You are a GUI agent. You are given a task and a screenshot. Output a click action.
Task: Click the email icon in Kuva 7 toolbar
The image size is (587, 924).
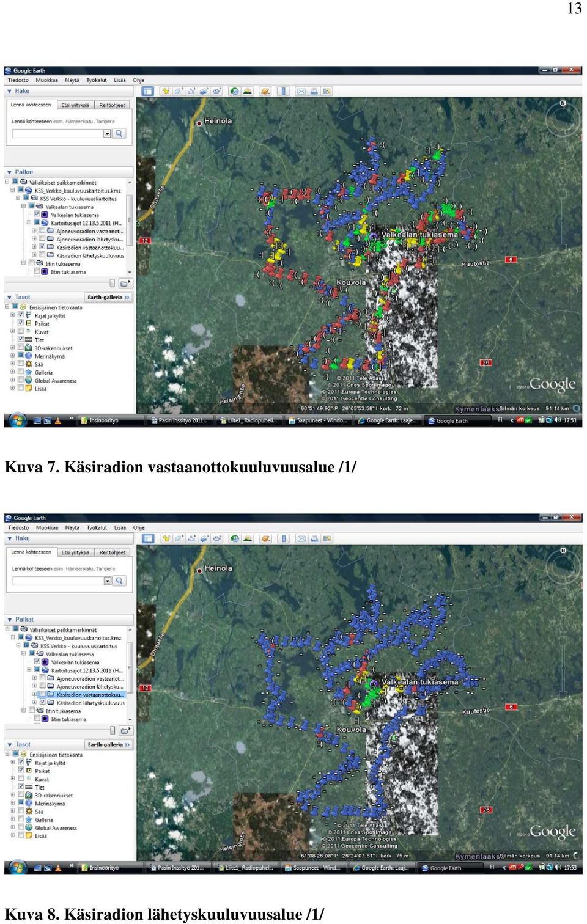(301, 91)
